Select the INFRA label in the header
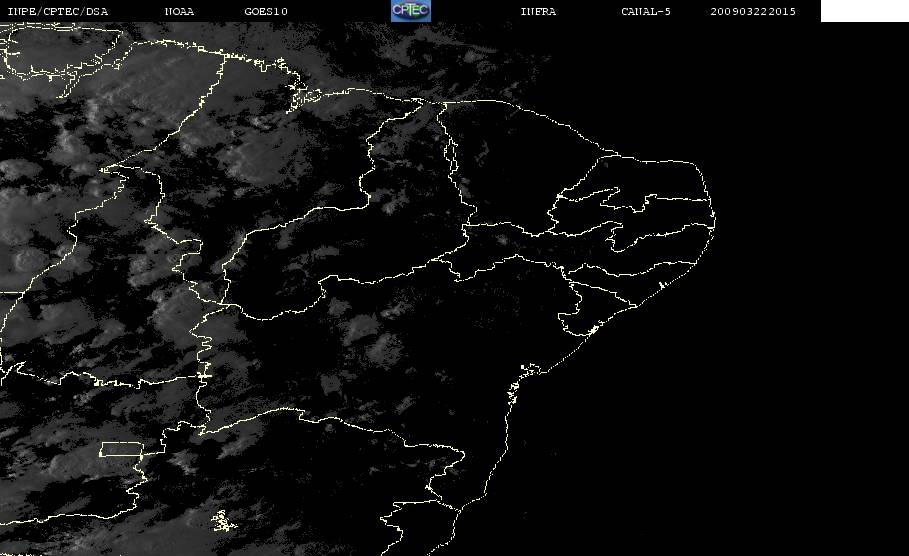 point(538,12)
